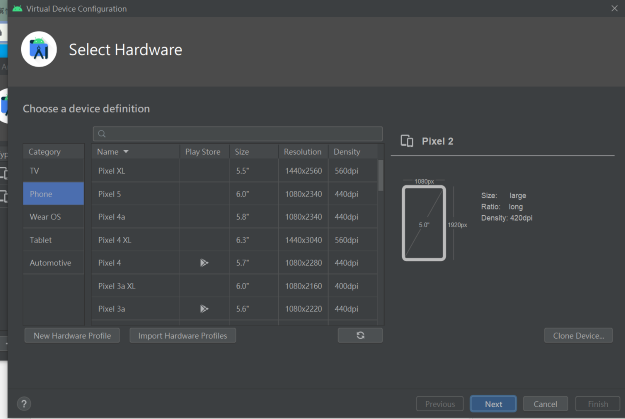Image resolution: width=625 pixels, height=419 pixels.
Task: Click the Size column header
Action: [x=254, y=152]
